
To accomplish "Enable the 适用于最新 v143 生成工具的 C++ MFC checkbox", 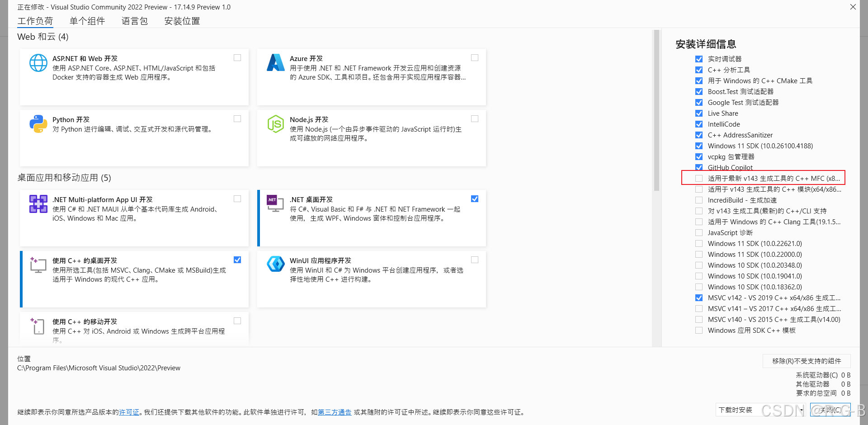I will click(699, 178).
